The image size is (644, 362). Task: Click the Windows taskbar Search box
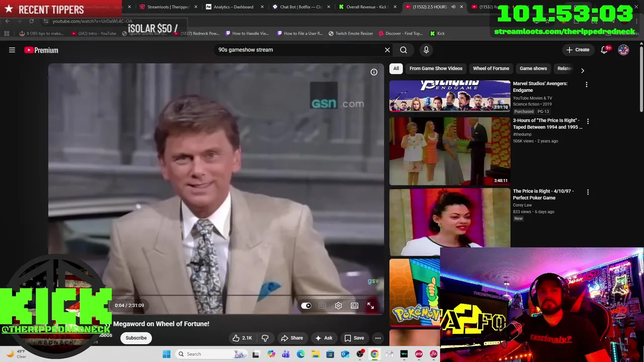click(x=211, y=354)
